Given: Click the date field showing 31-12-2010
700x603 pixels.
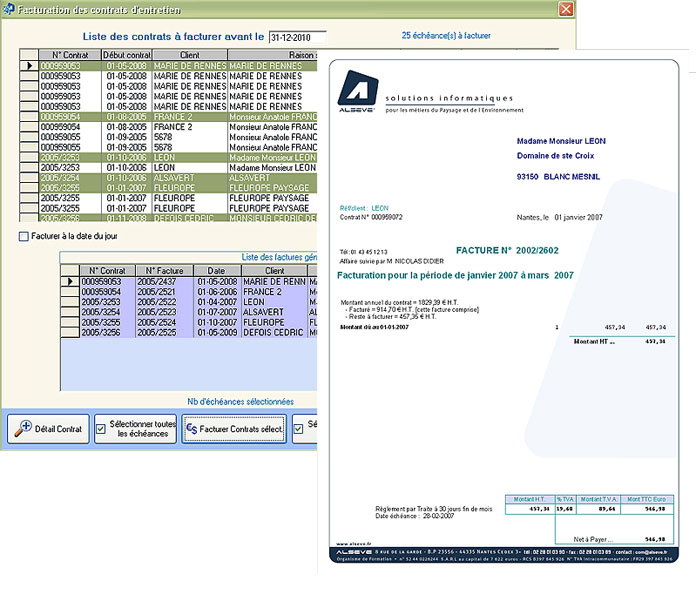Looking at the screenshot, I should (297, 37).
